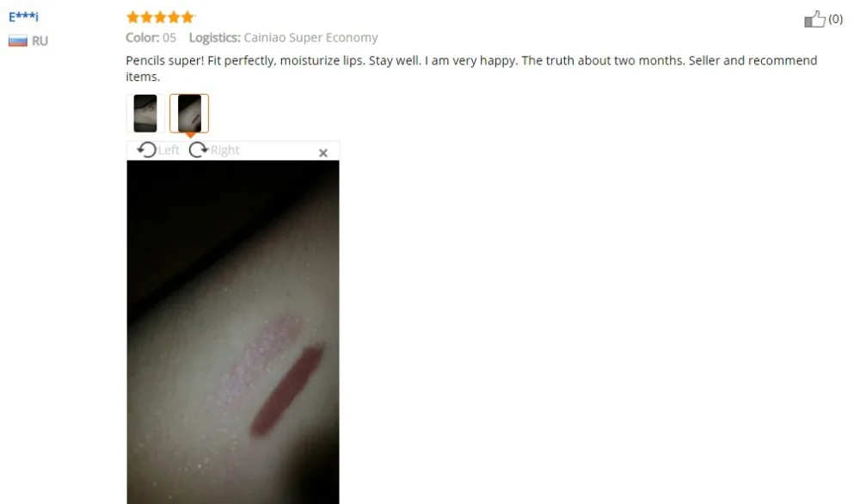Click the first orange rating star

(132, 17)
